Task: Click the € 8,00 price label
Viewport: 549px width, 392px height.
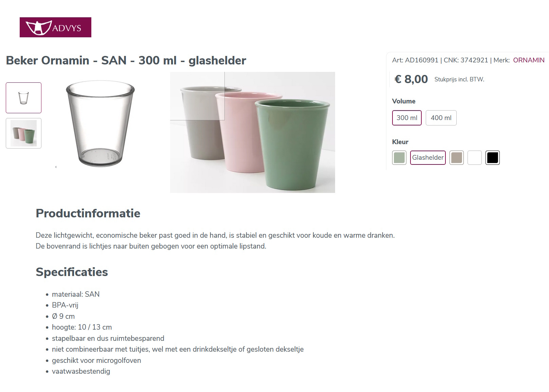Action: pyautogui.click(x=411, y=79)
